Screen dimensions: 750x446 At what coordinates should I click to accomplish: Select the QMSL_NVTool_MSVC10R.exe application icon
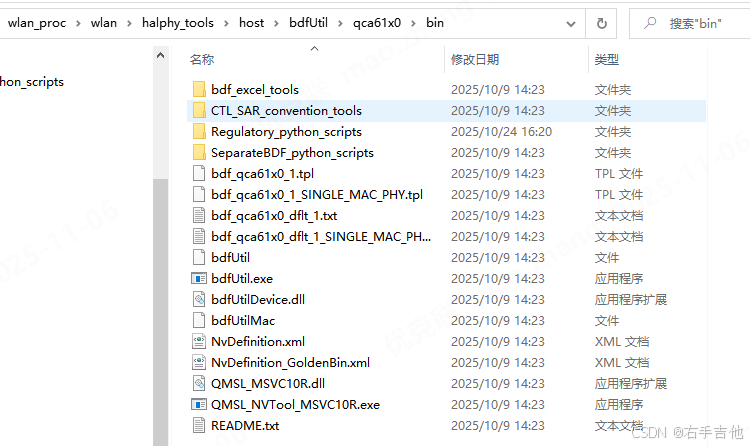pyautogui.click(x=199, y=404)
